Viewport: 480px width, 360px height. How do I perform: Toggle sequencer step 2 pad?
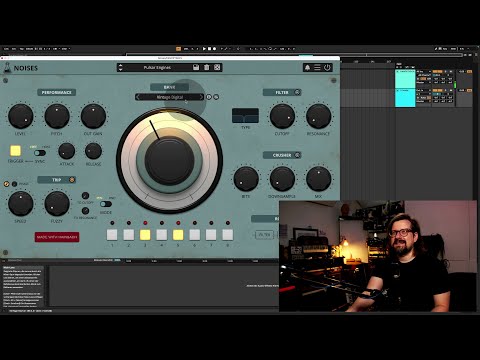(129, 235)
